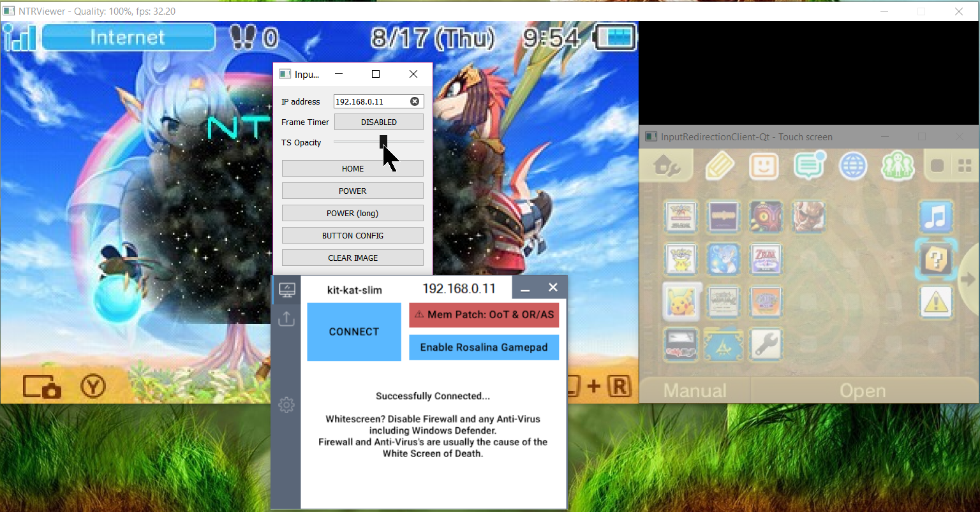Click the IP address input field
Viewport: 980px width, 512px height.
tap(370, 101)
